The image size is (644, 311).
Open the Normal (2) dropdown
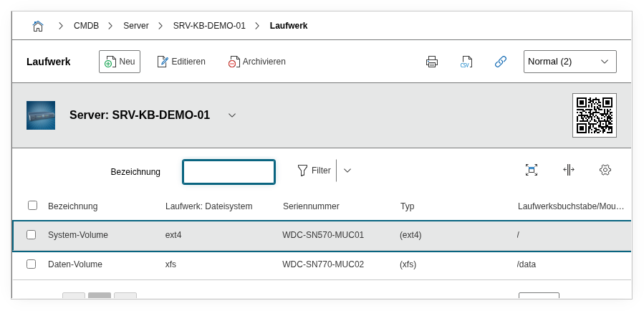tap(569, 62)
